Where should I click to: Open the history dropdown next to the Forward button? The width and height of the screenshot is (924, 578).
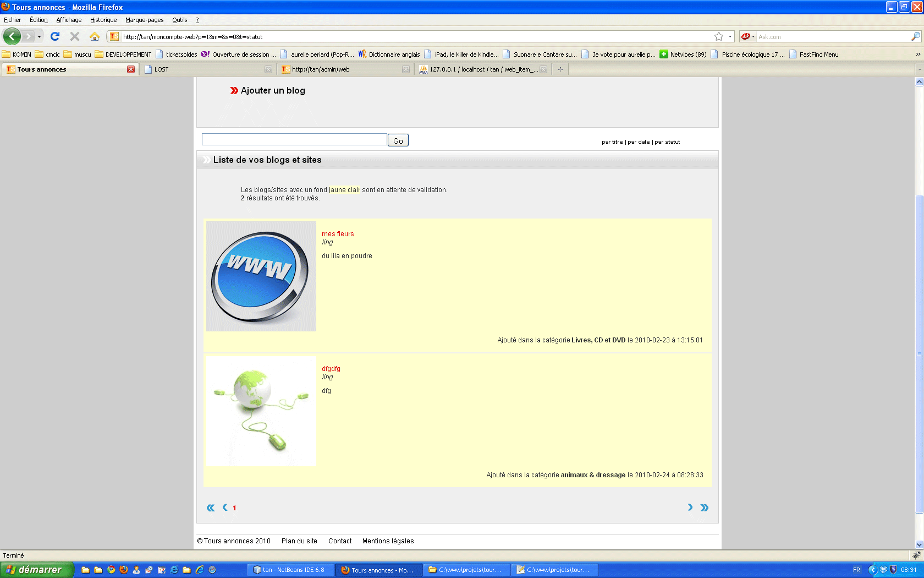click(39, 36)
